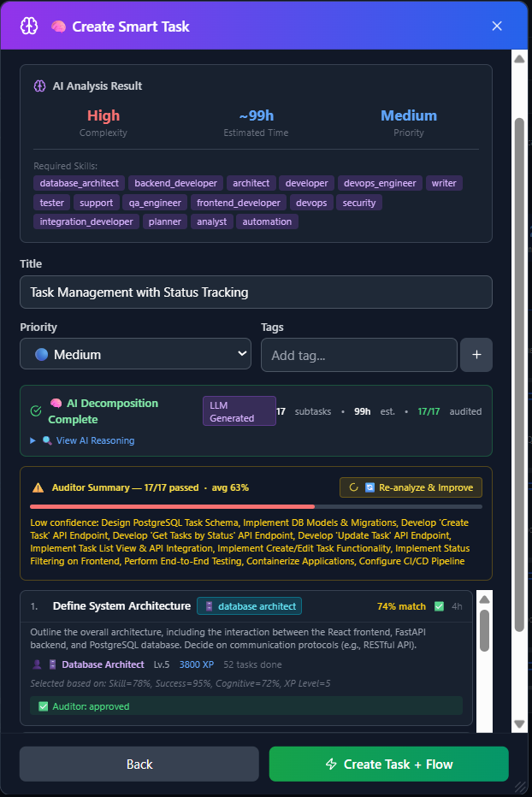Click the 74% match label

[401, 606]
